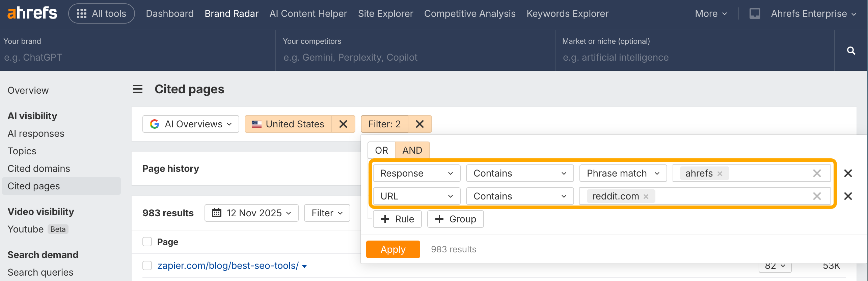Click the search magnifier icon
Viewport: 868px width, 281px height.
tap(851, 51)
